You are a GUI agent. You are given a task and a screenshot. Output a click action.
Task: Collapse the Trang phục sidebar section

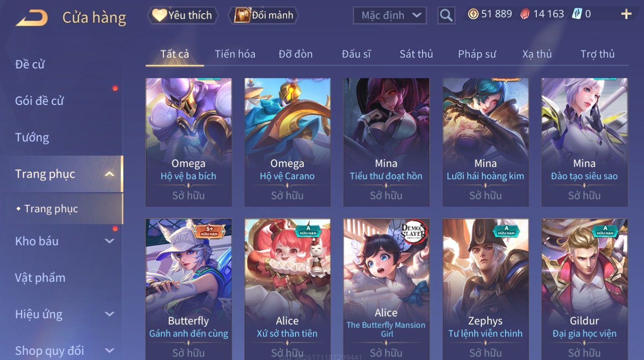(109, 174)
